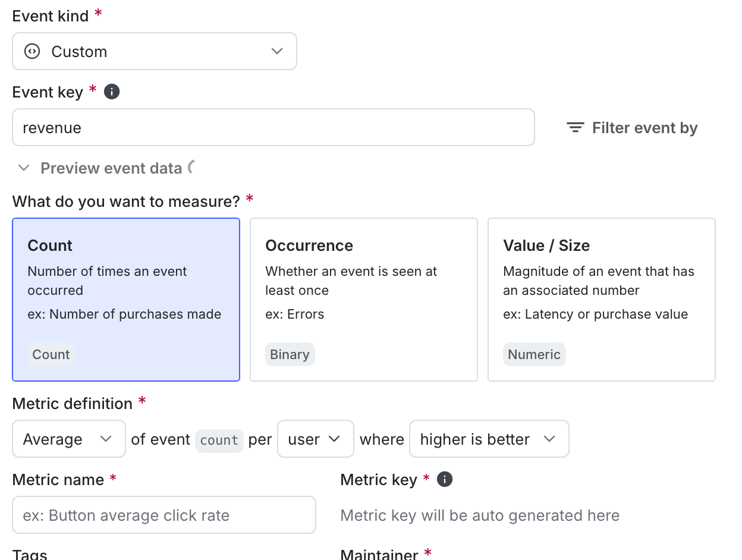Click the Numeric tag on Value / Size card

tap(534, 354)
